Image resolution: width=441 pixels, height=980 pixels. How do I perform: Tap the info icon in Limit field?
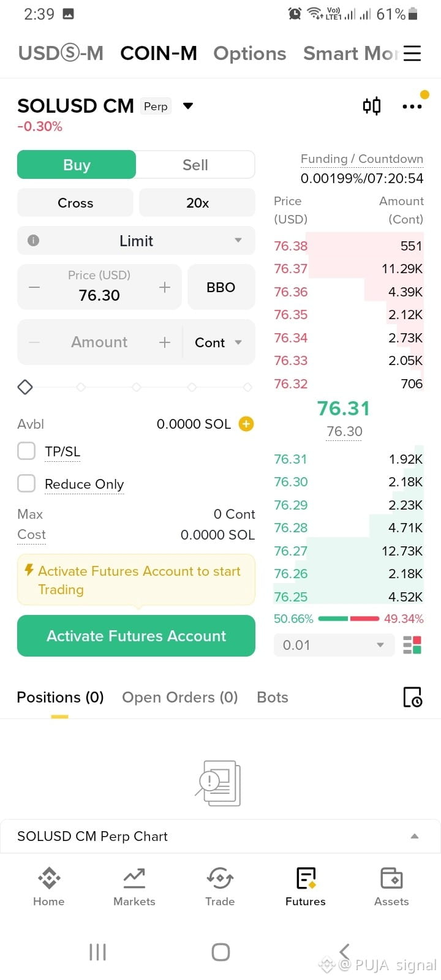(x=34, y=241)
